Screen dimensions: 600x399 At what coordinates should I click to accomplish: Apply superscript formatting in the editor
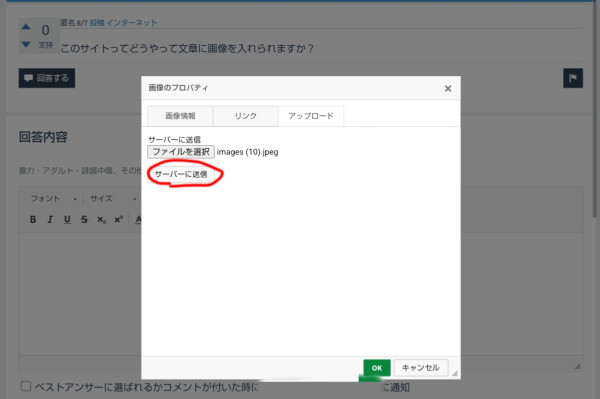(x=118, y=219)
